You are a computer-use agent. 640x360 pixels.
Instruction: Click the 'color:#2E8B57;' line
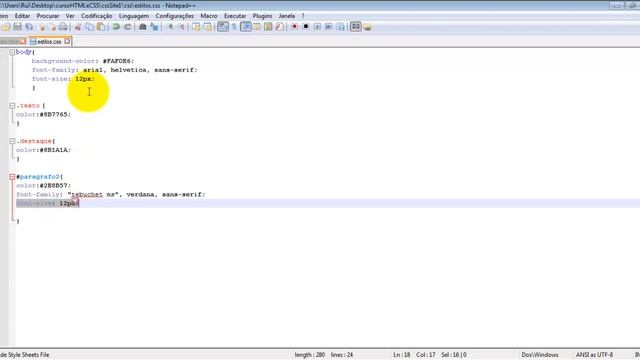tap(43, 186)
